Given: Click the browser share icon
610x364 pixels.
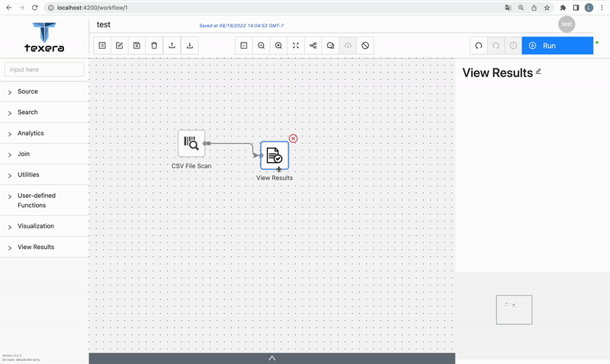Looking at the screenshot, I should [535, 8].
